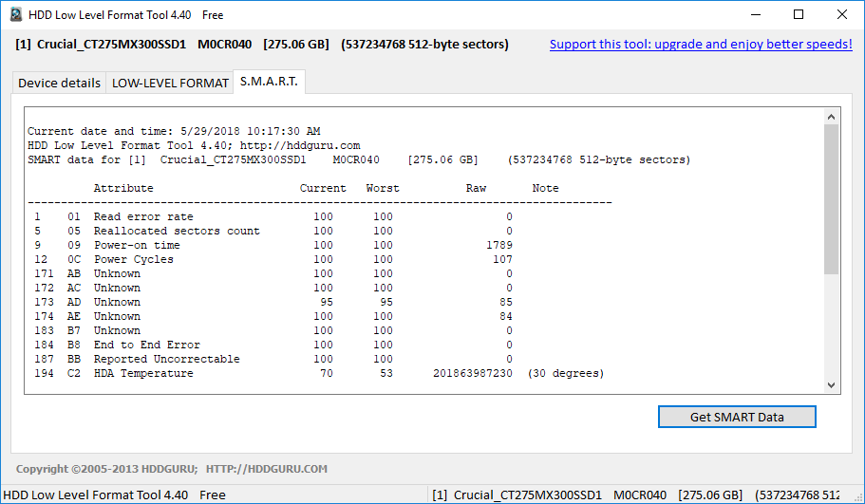Minimize the HDD Low Level Format Tool window

pyautogui.click(x=756, y=15)
